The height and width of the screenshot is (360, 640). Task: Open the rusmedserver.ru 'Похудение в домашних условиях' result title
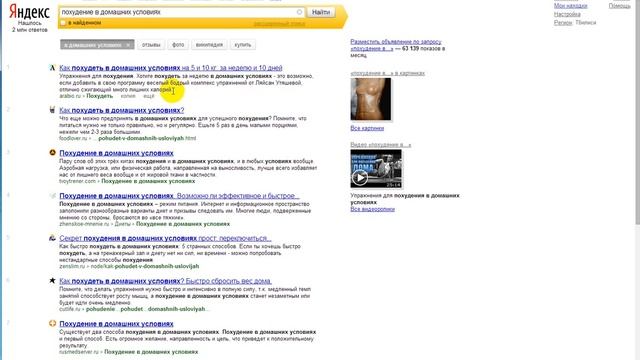(116, 324)
